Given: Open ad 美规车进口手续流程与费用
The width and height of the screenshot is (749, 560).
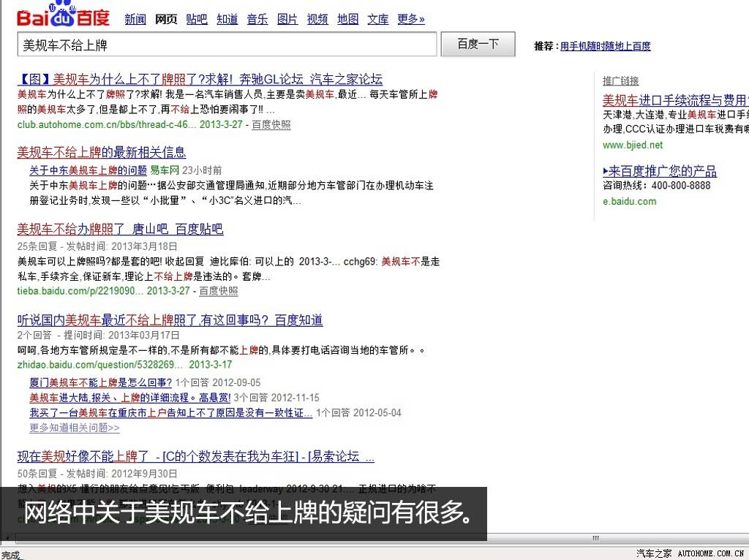Looking at the screenshot, I should coord(675,100).
